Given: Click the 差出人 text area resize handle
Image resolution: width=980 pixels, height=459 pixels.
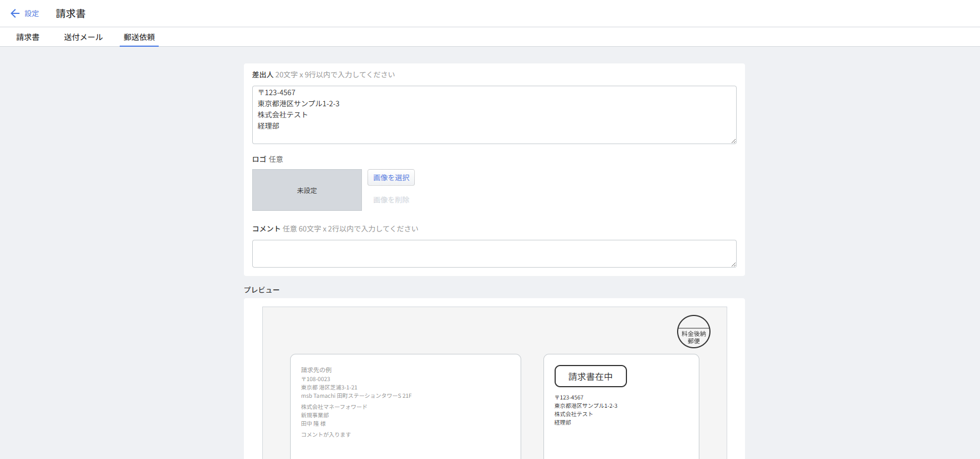Looking at the screenshot, I should pos(733,141).
